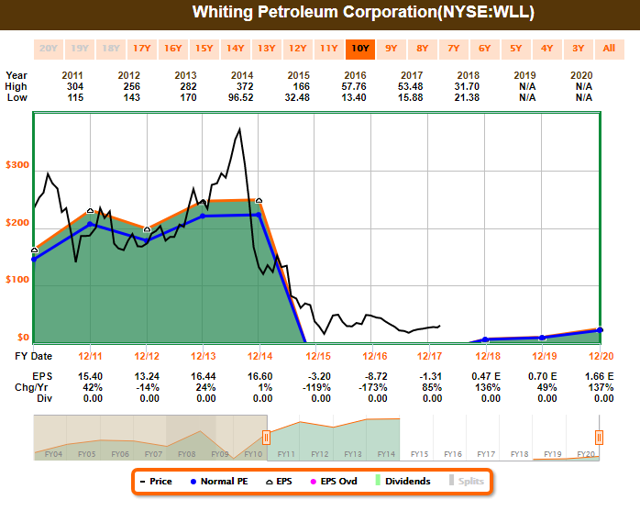This screenshot has height=511, width=640.
Task: Click FY18 in the mini overview chart
Action: tap(519, 454)
